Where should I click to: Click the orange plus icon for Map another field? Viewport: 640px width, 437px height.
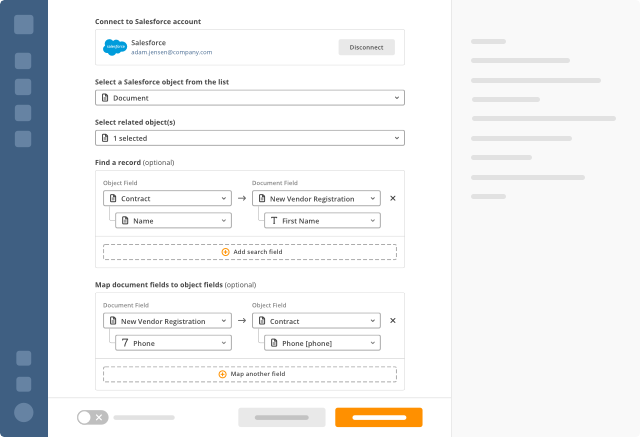pyautogui.click(x=222, y=374)
